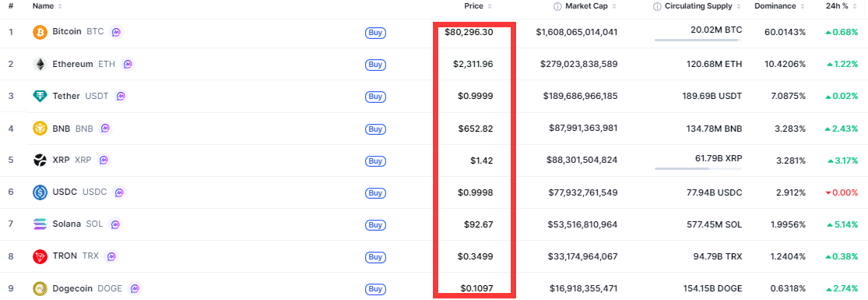Click Buy button for Ethereum
868x300 pixels.
point(375,65)
